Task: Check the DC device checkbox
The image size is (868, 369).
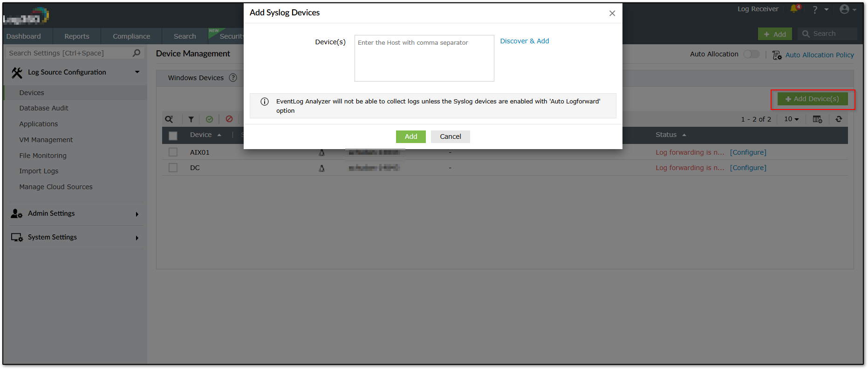Action: tap(173, 168)
